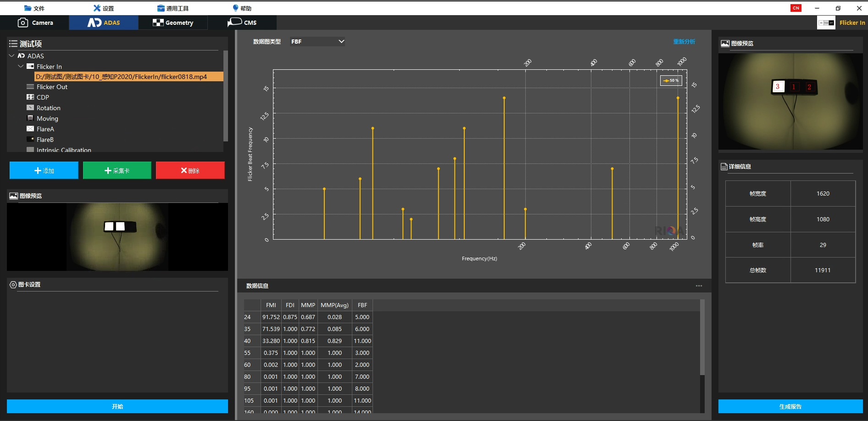Click the CDP test item icon
The width and height of the screenshot is (868, 421).
[30, 97]
